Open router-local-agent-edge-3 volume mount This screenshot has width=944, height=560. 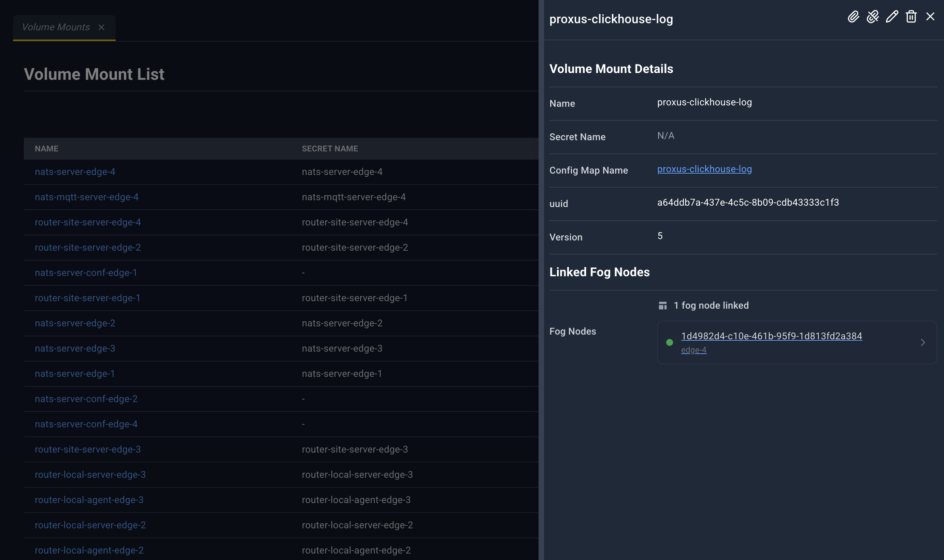(x=89, y=500)
